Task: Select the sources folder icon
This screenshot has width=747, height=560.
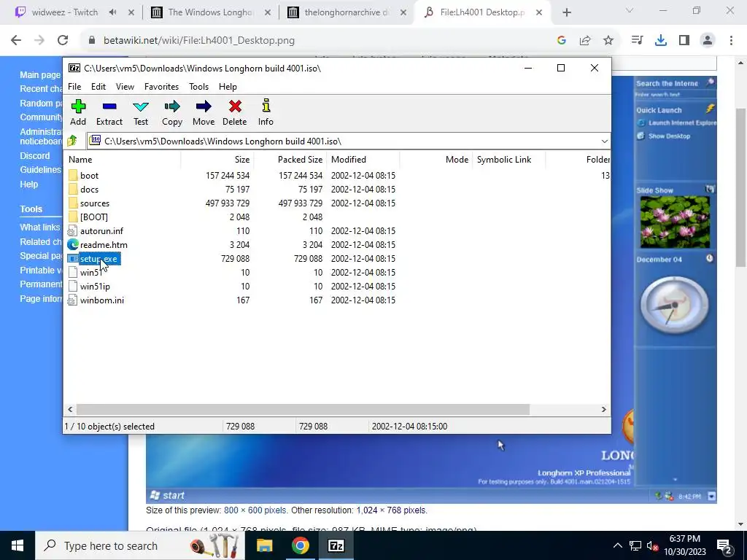Action: click(73, 203)
